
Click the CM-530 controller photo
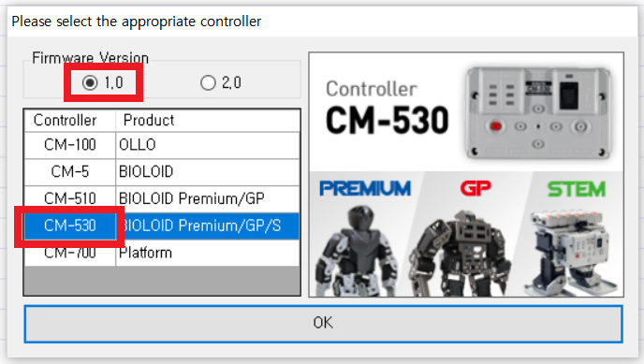(537, 113)
